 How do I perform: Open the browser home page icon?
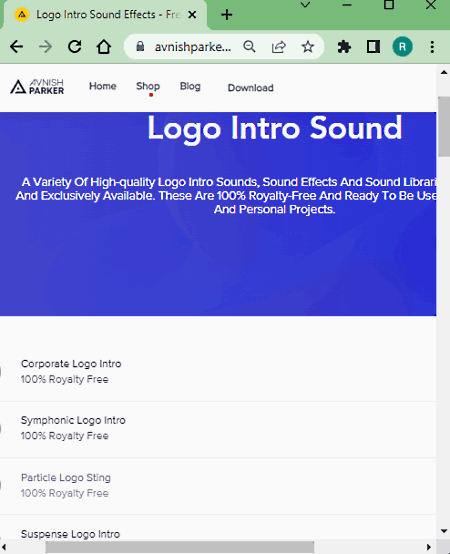point(104,47)
